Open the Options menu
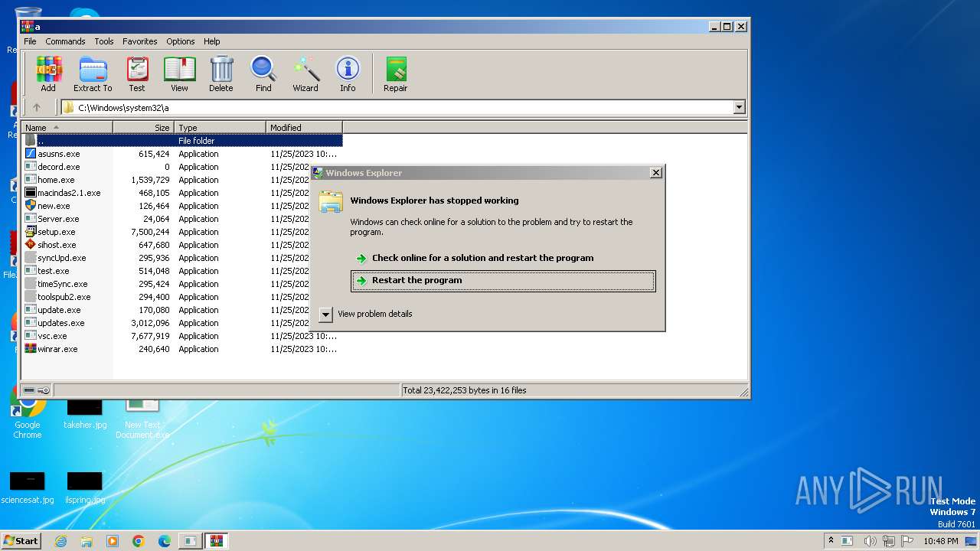This screenshot has width=980, height=551. coord(181,41)
